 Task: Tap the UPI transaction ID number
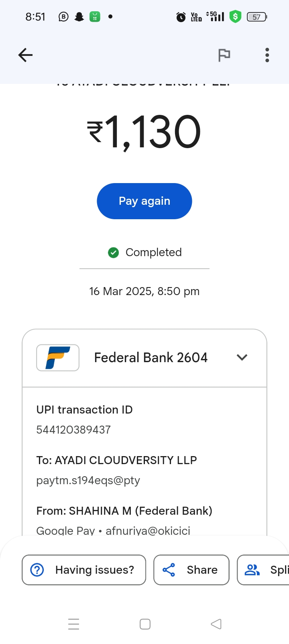tap(73, 430)
